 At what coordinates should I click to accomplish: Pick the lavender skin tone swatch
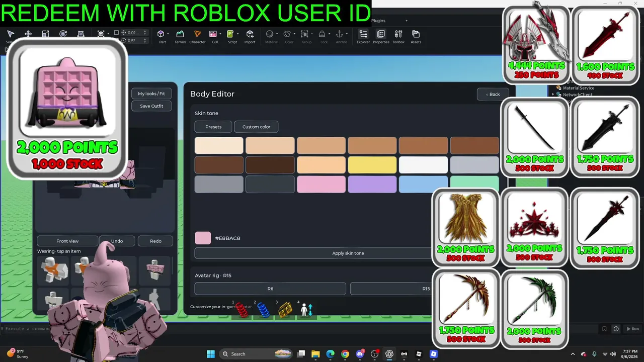click(372, 184)
